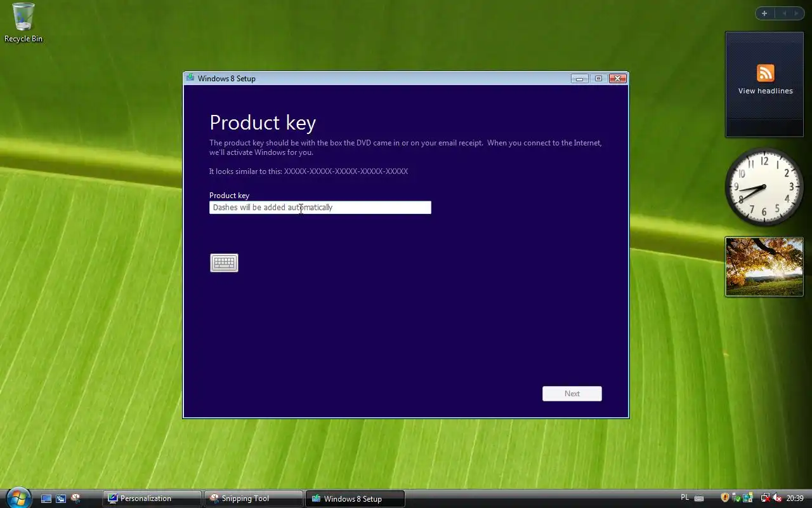
Task: Open the on-screen keyboard icon in Setup
Action: tap(224, 263)
